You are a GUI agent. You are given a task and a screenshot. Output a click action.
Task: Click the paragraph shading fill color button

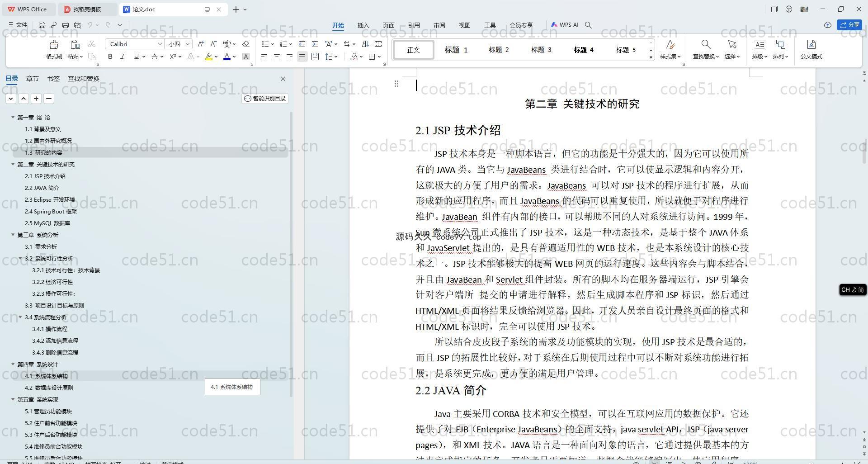(x=354, y=57)
